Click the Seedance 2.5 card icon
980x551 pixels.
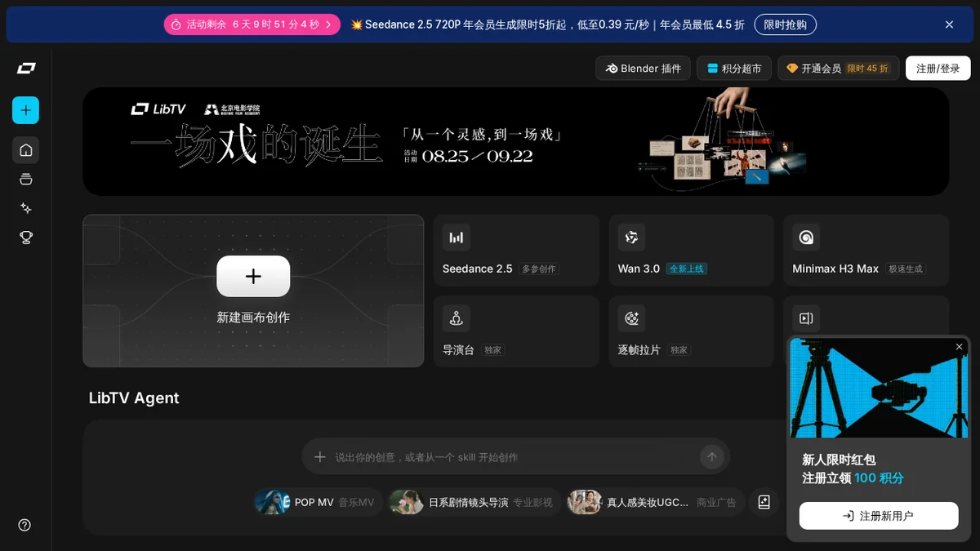point(457,238)
